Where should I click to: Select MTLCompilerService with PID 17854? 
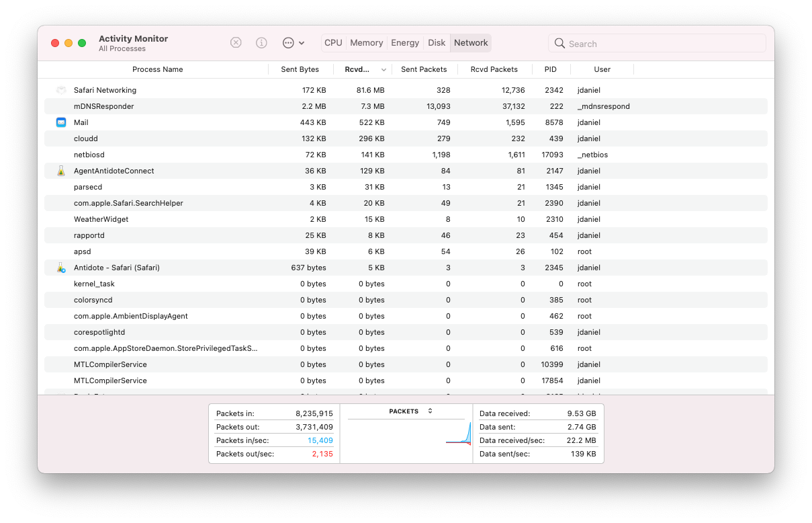point(406,380)
